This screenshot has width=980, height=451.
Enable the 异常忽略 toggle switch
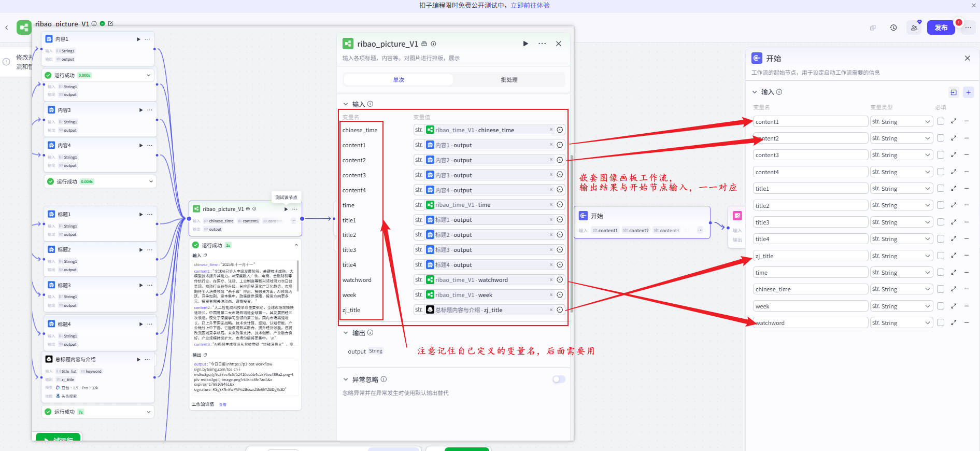pos(559,379)
